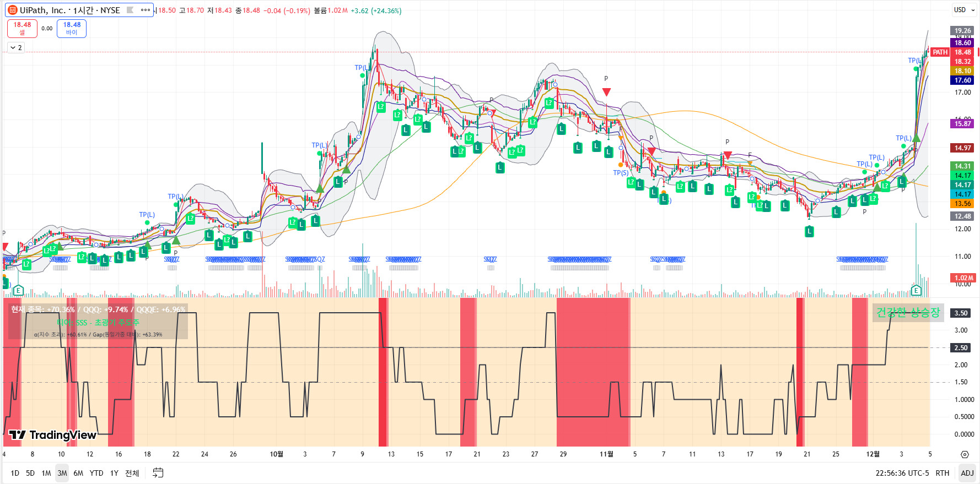Viewport: 980px width, 484px height.
Task: Click the spread value 0.00
Action: tap(47, 29)
